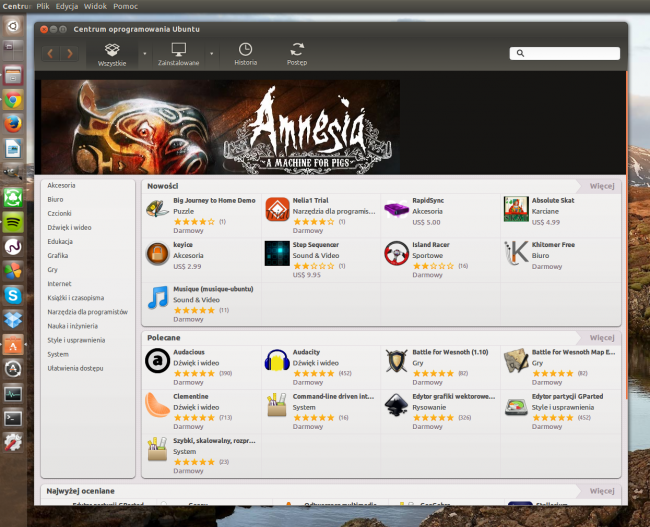This screenshot has width=650, height=527.
Task: Go back with the left arrow button
Action: point(51,53)
